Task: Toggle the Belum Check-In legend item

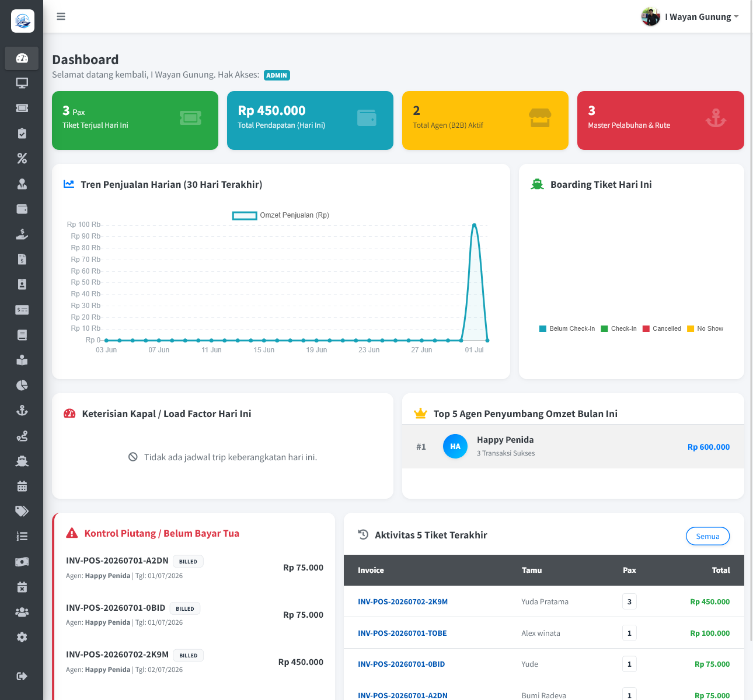Action: (x=567, y=328)
